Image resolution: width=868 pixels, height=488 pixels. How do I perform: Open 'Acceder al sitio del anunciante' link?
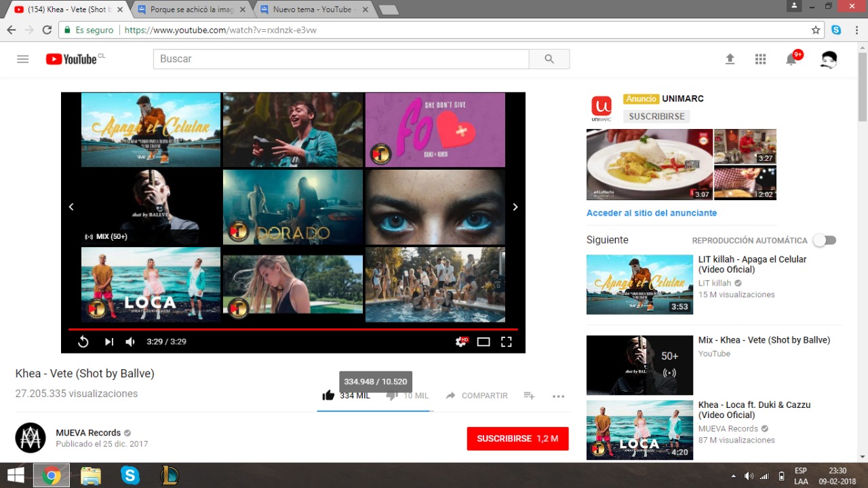pyautogui.click(x=652, y=213)
